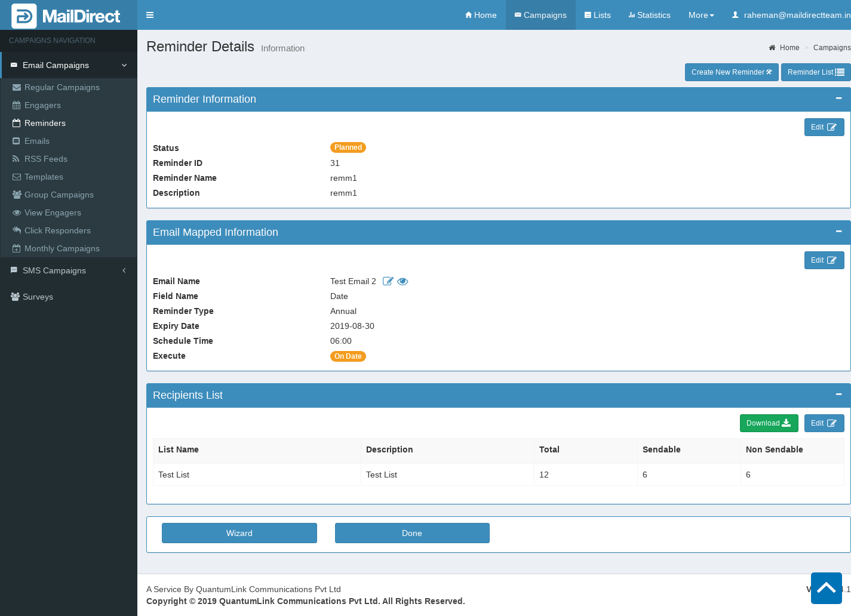851x616 pixels.
Task: Collapse the Reminder Information panel
Action: click(838, 98)
